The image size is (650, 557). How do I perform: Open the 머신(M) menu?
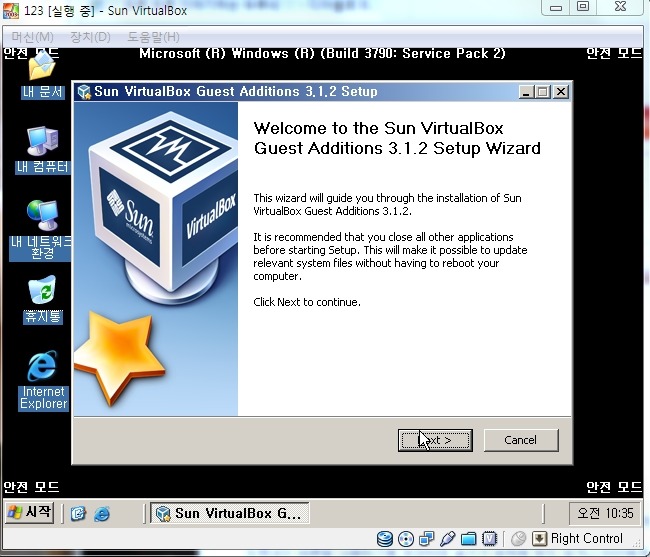(x=32, y=37)
